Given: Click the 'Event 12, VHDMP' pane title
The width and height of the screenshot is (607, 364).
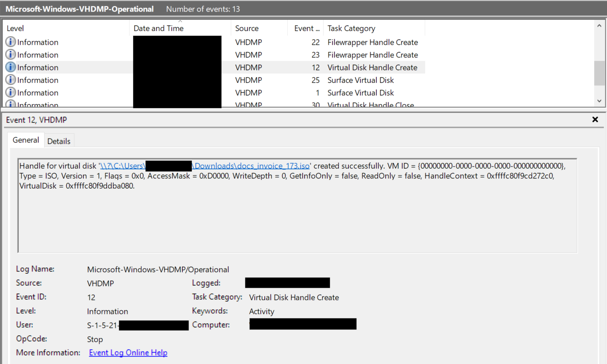Looking at the screenshot, I should pyautogui.click(x=36, y=120).
